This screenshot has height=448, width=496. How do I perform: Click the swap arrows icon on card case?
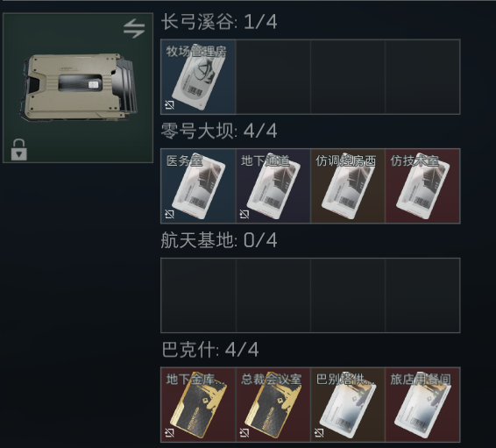point(134,28)
